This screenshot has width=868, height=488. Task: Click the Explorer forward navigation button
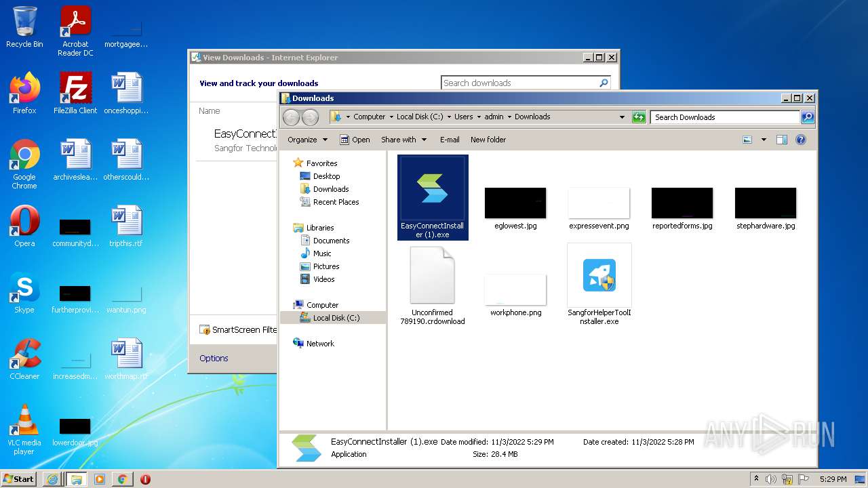tap(310, 117)
